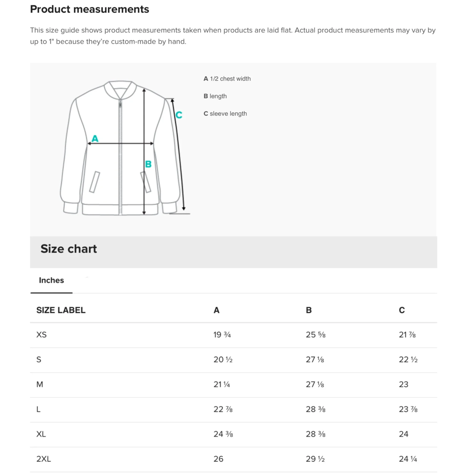Click the teal B marker on jacket diagram
This screenshot has height=476, width=476.
[148, 164]
